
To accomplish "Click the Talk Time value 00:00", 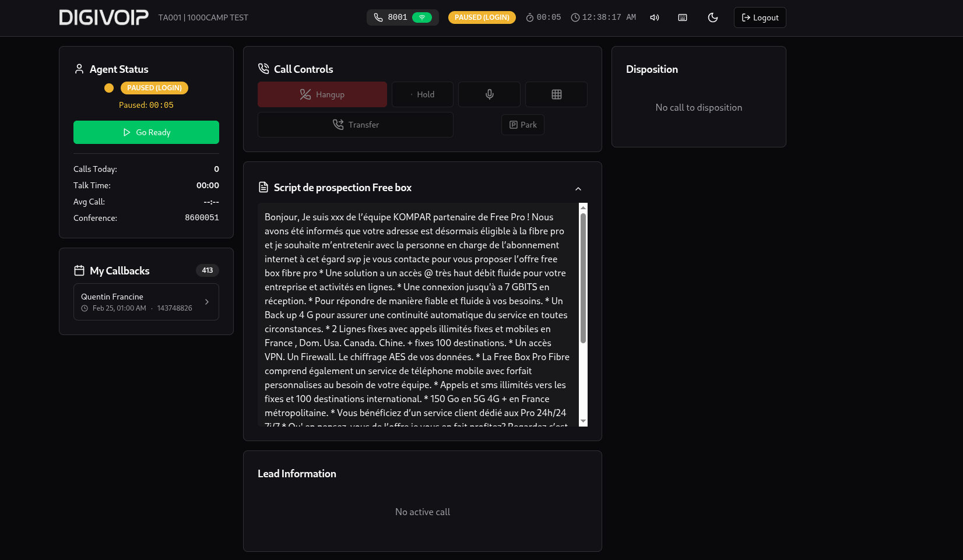I will (x=208, y=185).
